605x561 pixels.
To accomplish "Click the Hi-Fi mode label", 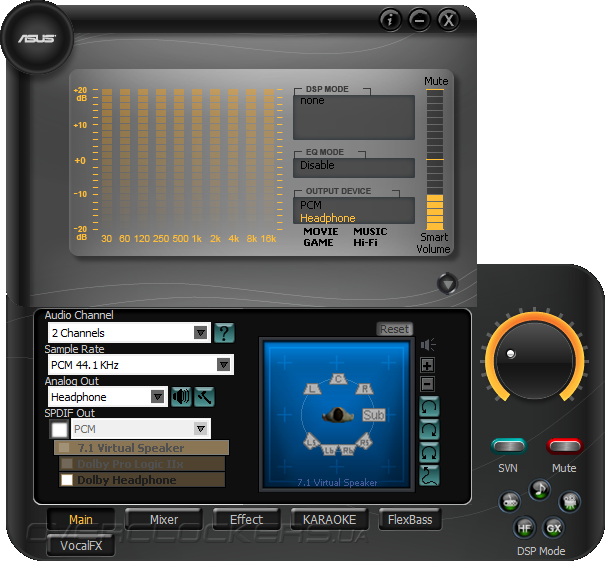I will point(365,243).
